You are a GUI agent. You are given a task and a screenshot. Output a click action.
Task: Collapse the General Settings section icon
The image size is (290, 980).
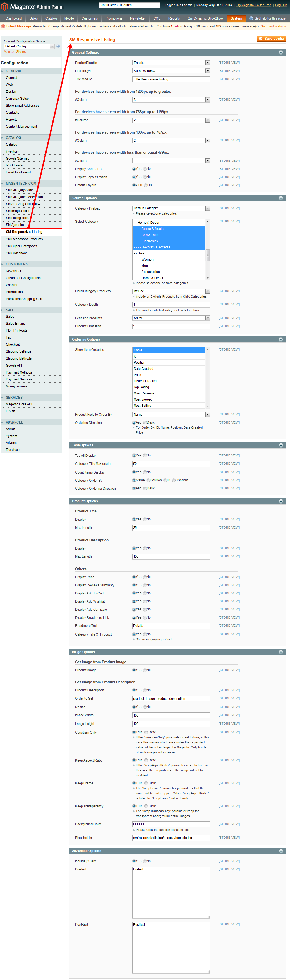click(281, 53)
